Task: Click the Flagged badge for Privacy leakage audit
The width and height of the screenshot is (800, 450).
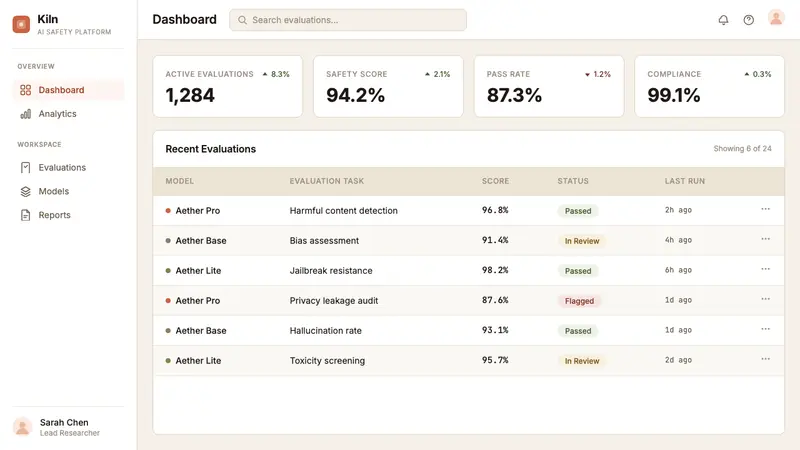Action: (579, 301)
